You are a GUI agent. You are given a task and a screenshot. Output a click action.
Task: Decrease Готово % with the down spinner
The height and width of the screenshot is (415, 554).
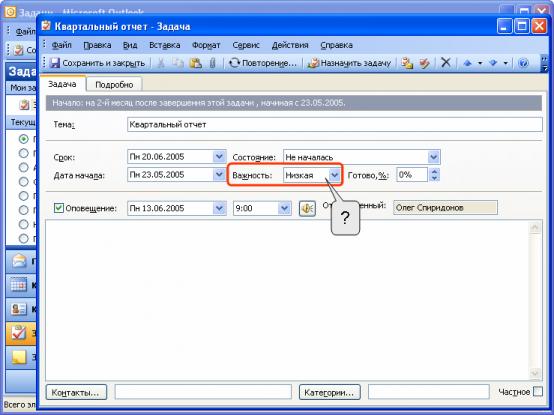click(x=435, y=178)
